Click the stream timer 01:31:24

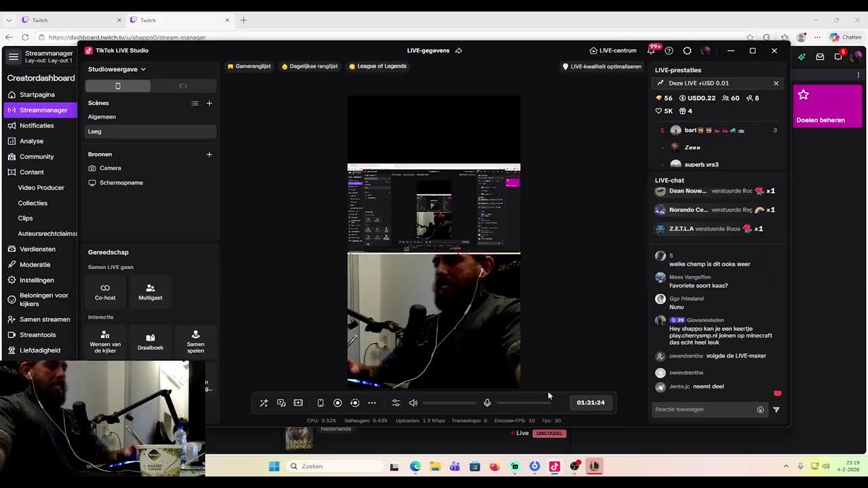pyautogui.click(x=591, y=403)
